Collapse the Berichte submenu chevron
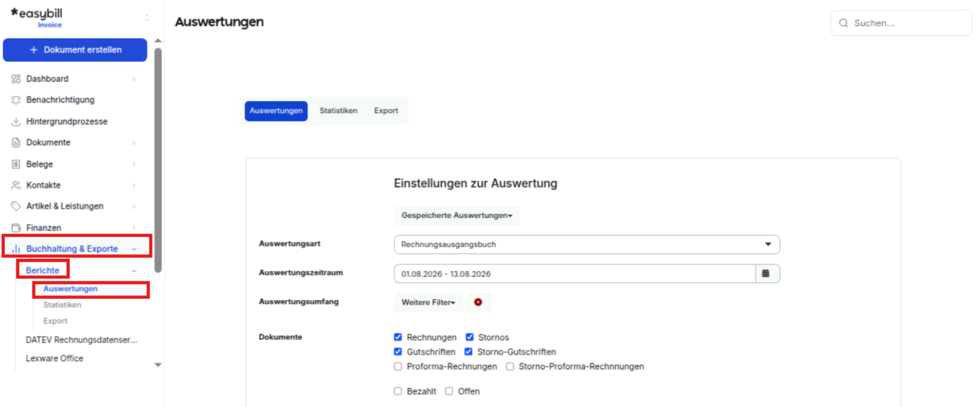The image size is (980, 407). (x=134, y=270)
